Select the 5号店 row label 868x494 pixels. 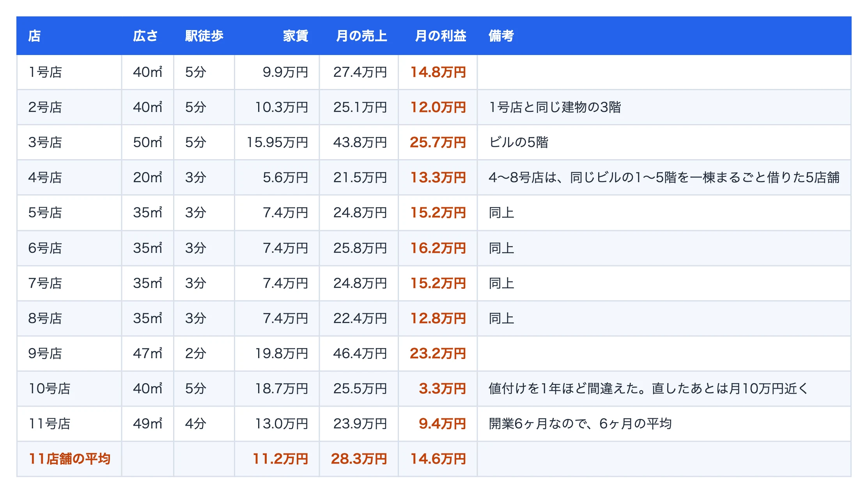pyautogui.click(x=45, y=213)
